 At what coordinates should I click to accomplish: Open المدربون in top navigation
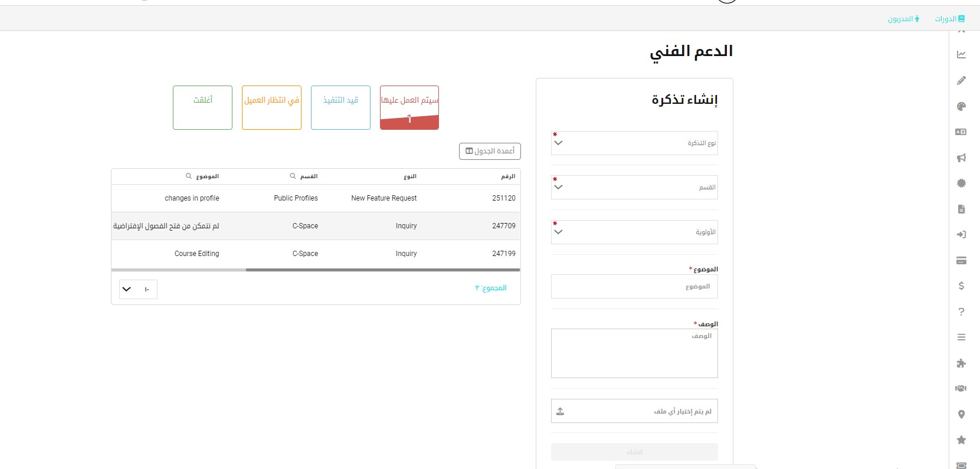click(x=903, y=19)
